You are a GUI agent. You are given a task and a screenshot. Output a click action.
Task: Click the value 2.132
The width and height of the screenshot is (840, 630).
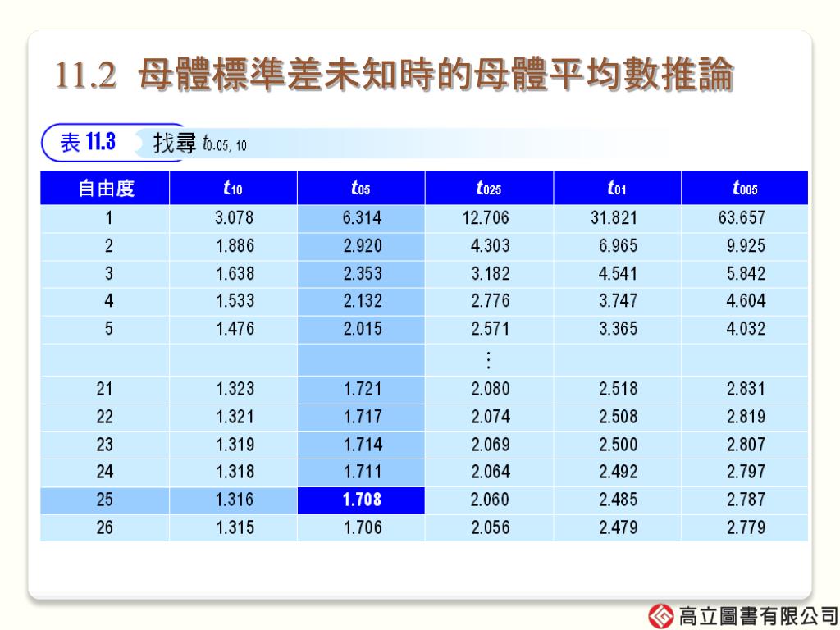coord(363,301)
